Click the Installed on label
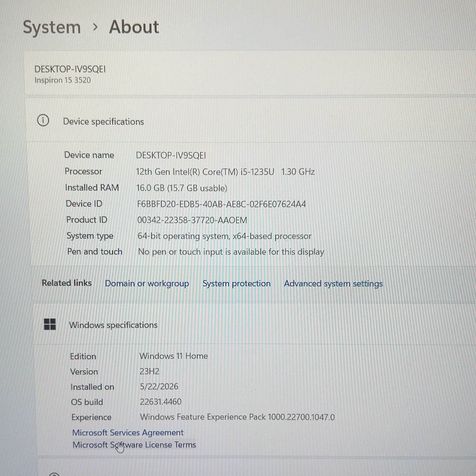Viewport: 476px width, 476px height. (92, 387)
